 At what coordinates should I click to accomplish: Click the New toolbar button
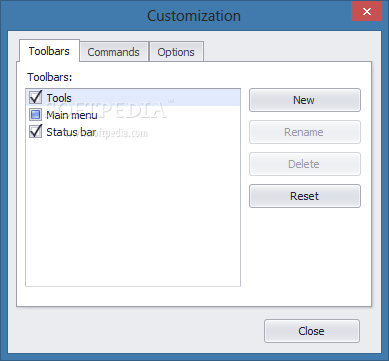(x=305, y=100)
